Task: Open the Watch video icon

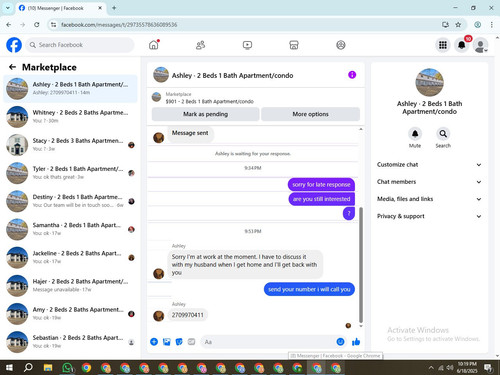Action: pos(247,45)
